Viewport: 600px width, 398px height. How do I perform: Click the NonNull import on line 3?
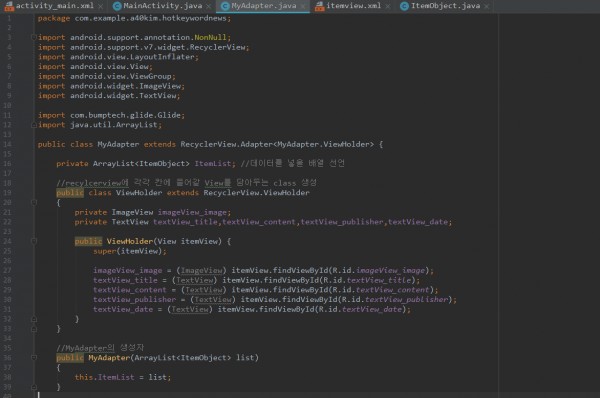(211, 37)
